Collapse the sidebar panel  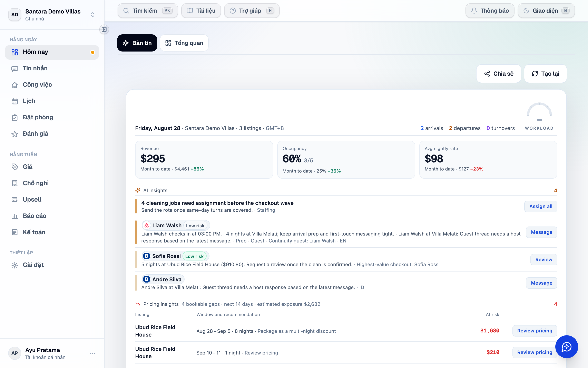click(104, 29)
